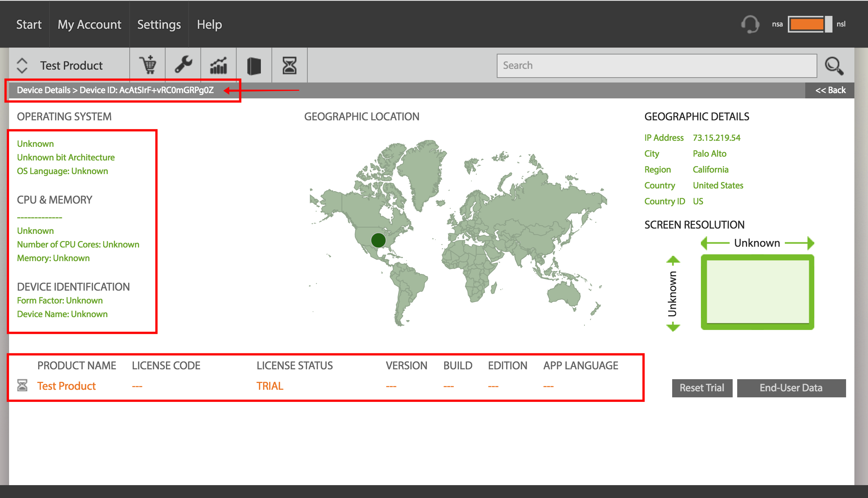Click the book documentation icon
Image resolution: width=868 pixels, height=498 pixels.
tap(254, 66)
